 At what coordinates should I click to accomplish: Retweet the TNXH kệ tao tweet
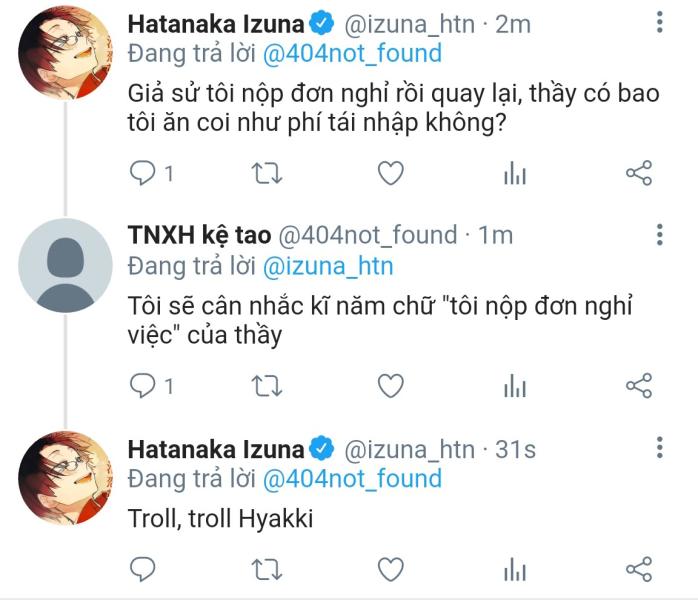click(x=267, y=385)
